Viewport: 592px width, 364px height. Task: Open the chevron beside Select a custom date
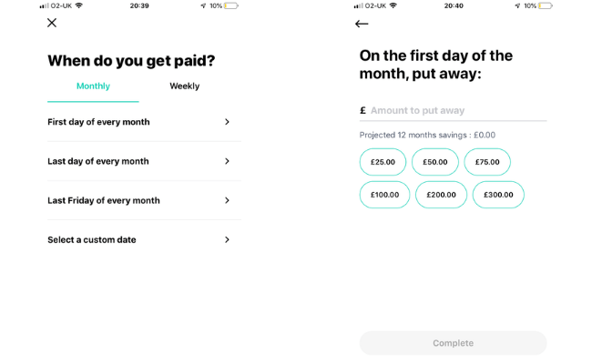227,239
